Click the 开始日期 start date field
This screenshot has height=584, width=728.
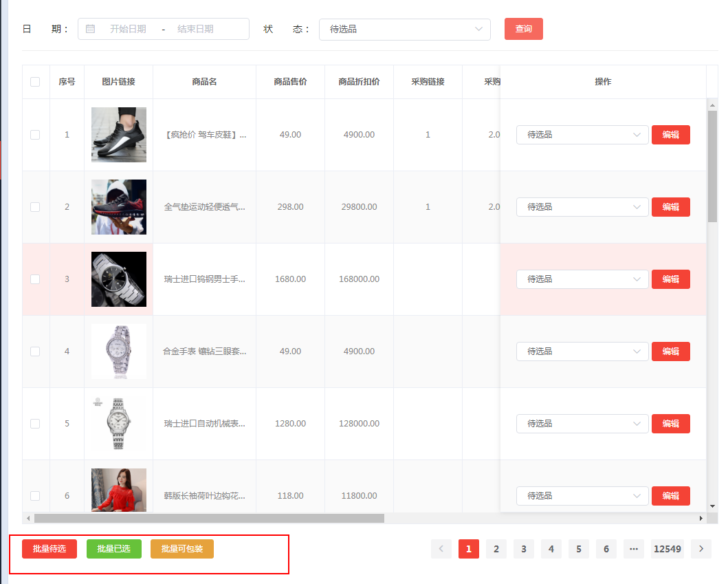click(x=128, y=29)
